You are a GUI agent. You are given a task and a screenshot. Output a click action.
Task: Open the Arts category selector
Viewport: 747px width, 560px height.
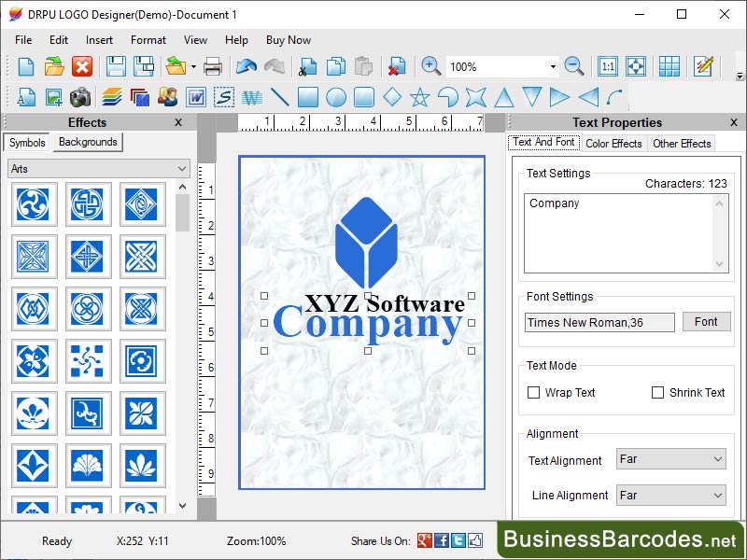click(x=98, y=168)
